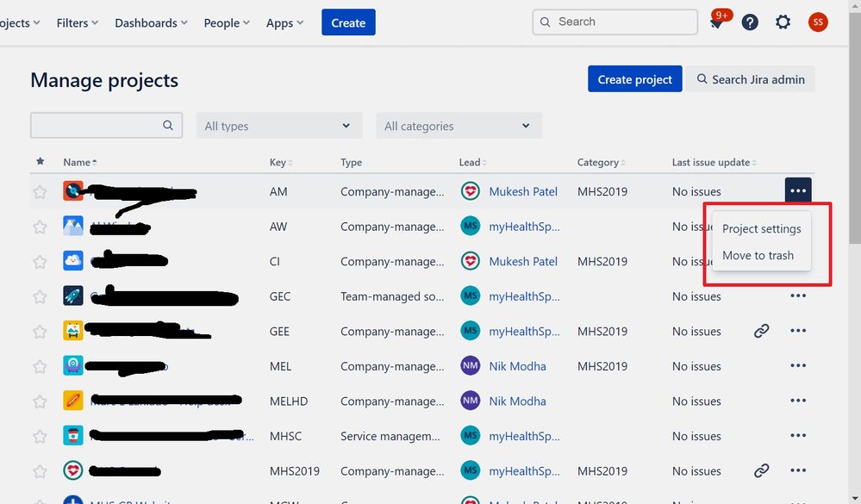Choose Project settings from the popup menu

pos(762,229)
